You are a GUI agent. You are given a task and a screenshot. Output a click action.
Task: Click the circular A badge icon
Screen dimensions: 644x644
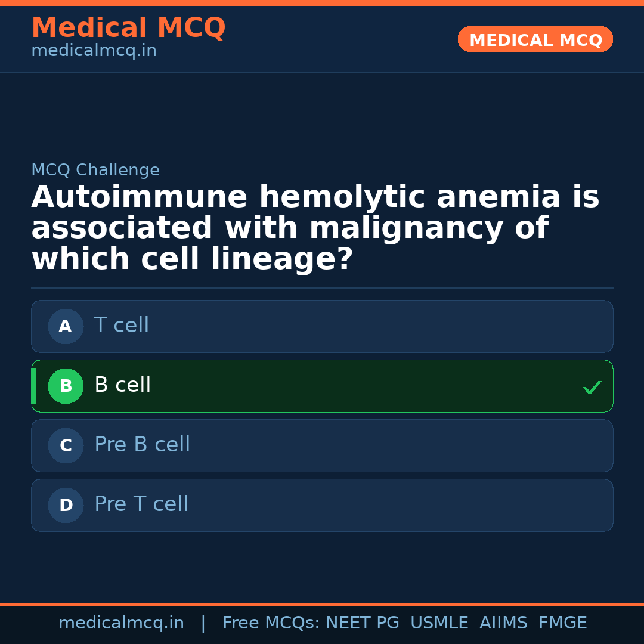(x=66, y=326)
